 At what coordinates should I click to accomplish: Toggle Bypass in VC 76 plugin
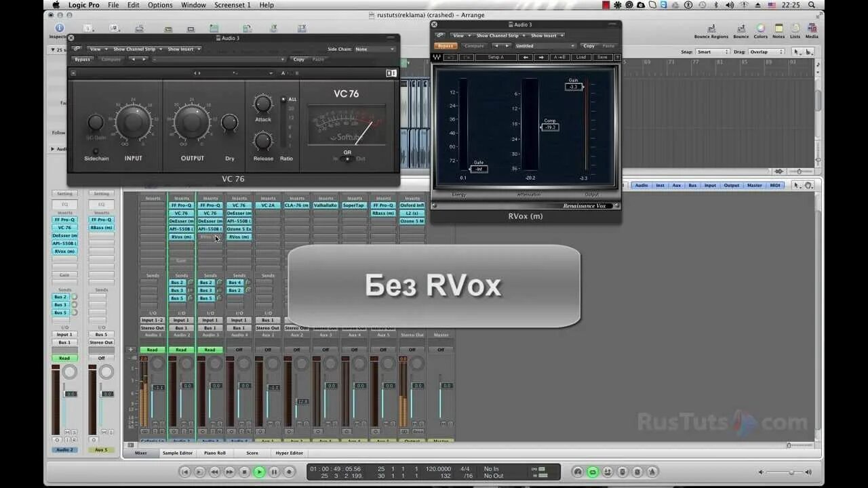click(x=81, y=59)
